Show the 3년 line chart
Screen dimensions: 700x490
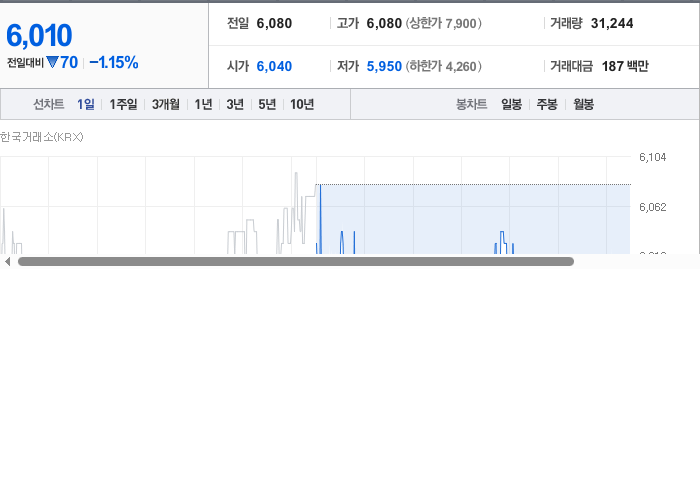(x=235, y=104)
